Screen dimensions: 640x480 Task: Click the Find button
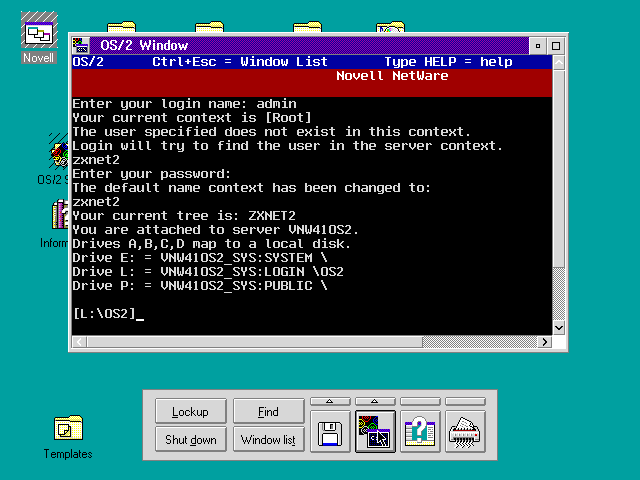(269, 411)
